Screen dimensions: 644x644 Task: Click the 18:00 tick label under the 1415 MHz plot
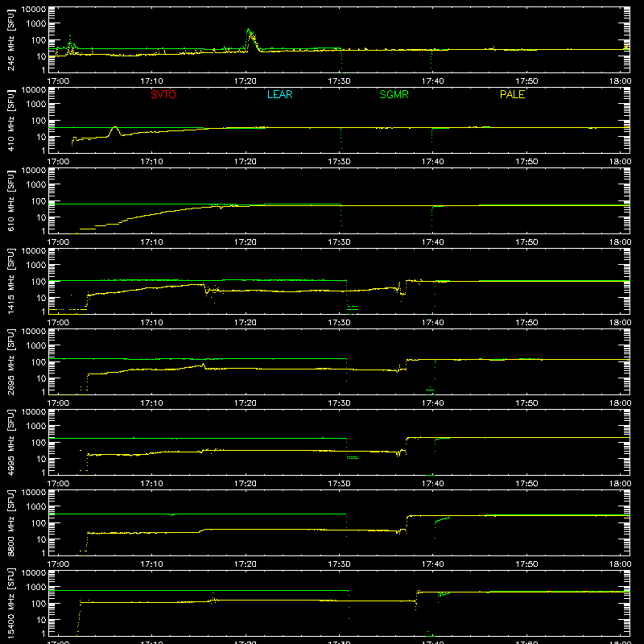[620, 323]
